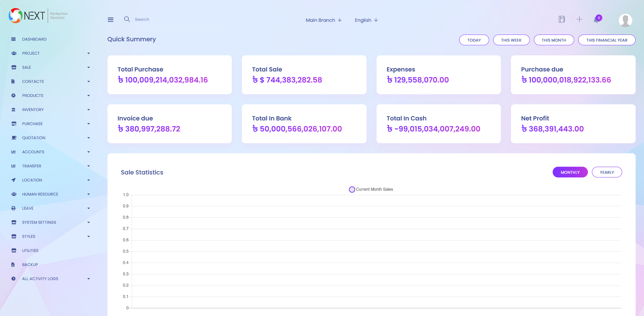Select Monthly sale statistics view
The height and width of the screenshot is (316, 644).
[570, 172]
